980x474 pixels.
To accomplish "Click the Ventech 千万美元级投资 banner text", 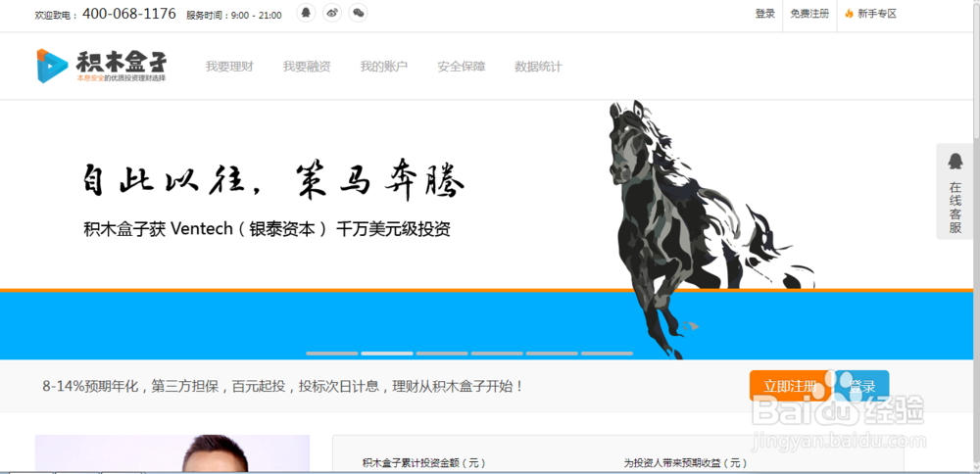I will pyautogui.click(x=267, y=229).
